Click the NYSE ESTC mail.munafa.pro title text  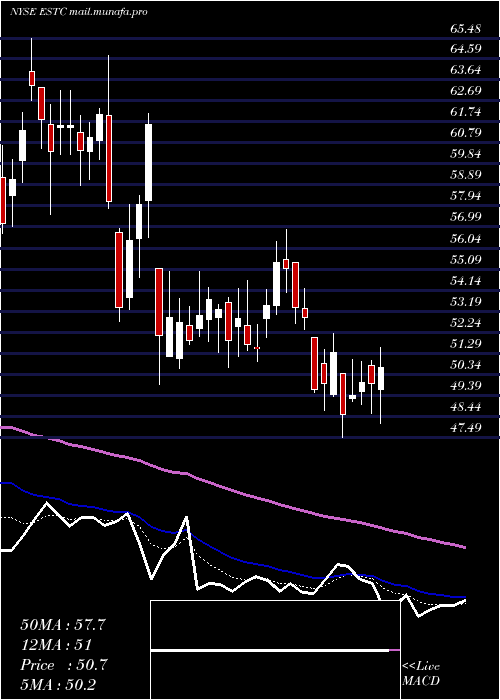[x=79, y=12]
